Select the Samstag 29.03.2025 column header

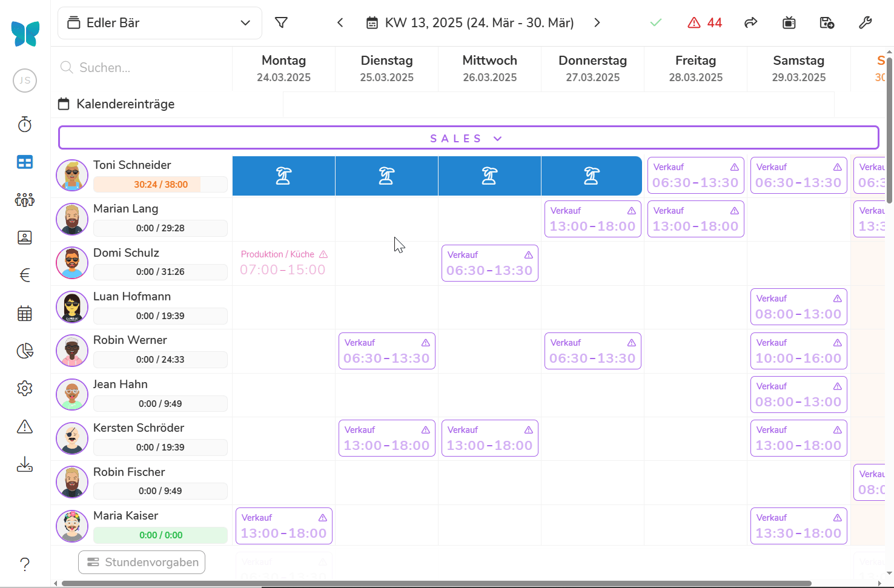pos(798,68)
